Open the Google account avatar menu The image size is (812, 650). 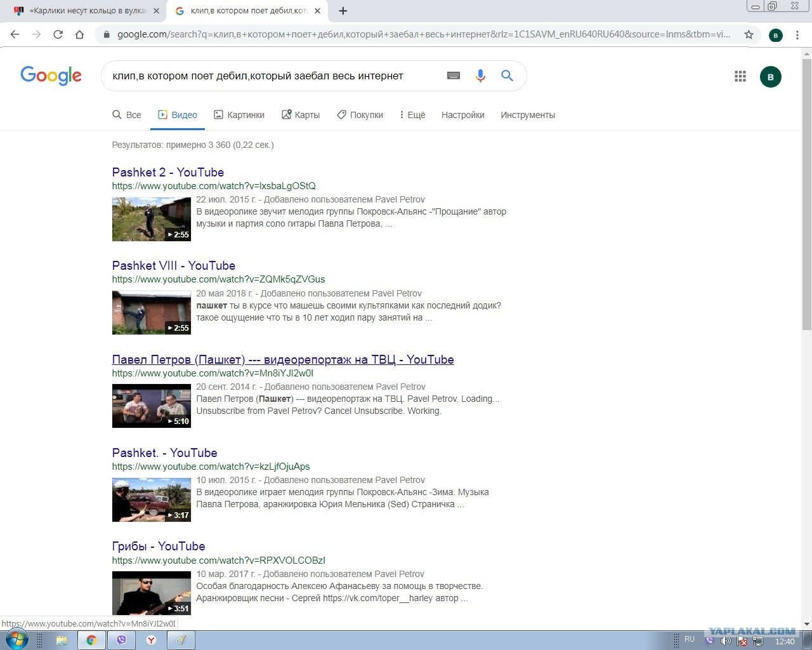click(771, 77)
